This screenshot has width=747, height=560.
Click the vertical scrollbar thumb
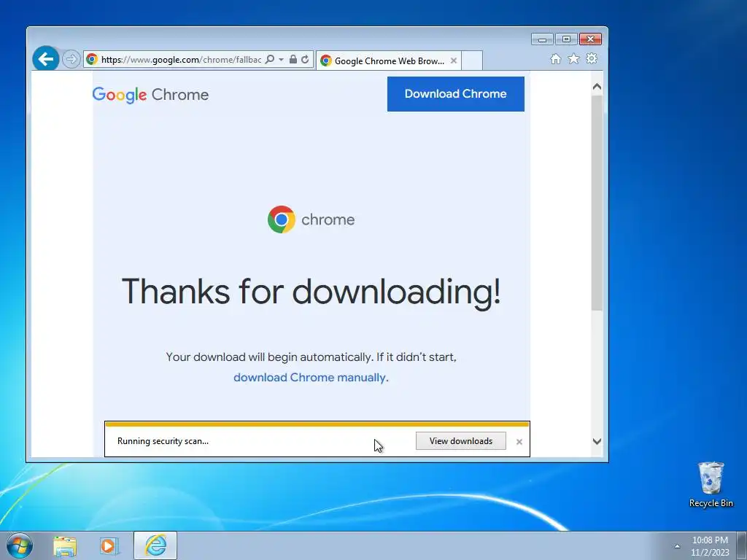click(x=597, y=203)
